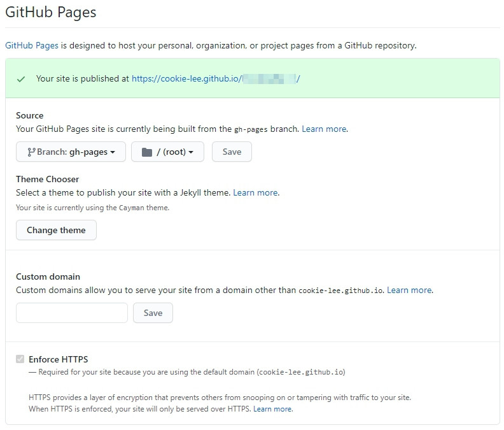Image resolution: width=504 pixels, height=430 pixels.
Task: Click the green success checkmark icon
Action: (21, 79)
